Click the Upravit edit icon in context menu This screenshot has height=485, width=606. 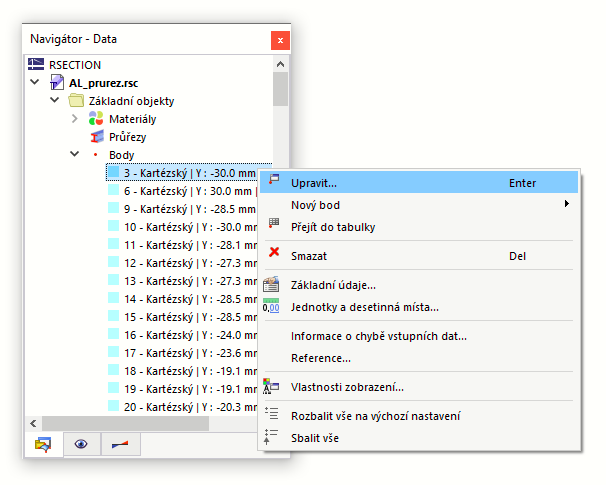point(274,179)
